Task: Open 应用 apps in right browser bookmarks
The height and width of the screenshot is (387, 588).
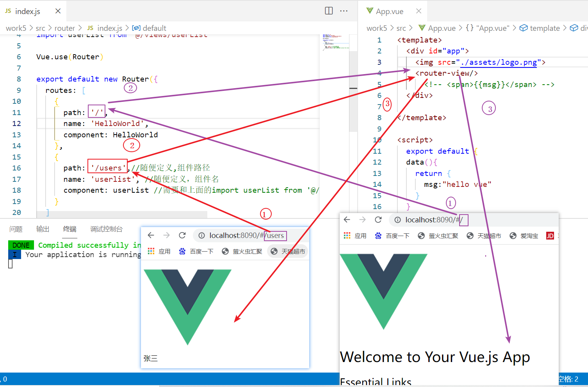Action: (x=355, y=236)
